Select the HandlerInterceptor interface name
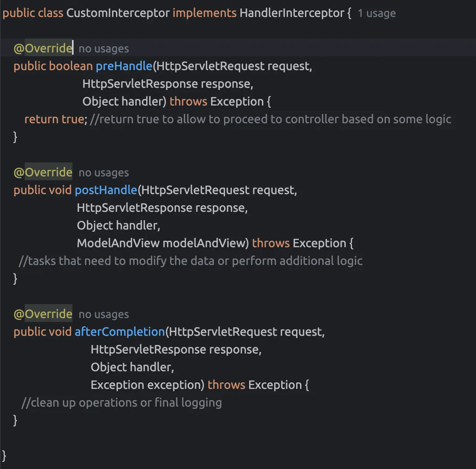This screenshot has width=476, height=469. coord(291,13)
